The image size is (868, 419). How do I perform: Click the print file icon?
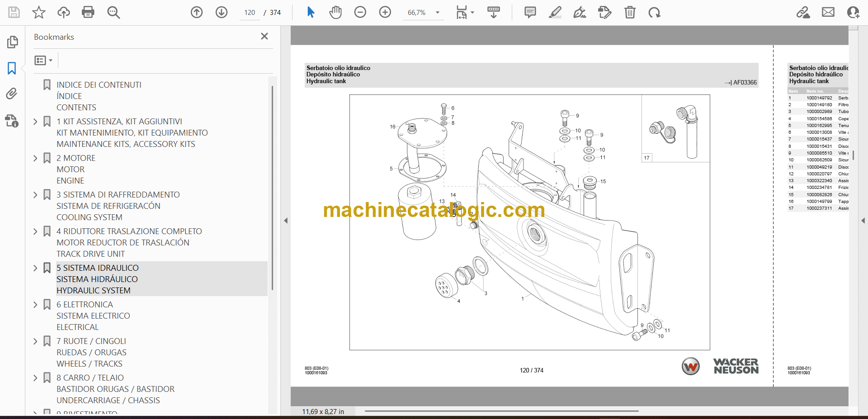pos(88,12)
